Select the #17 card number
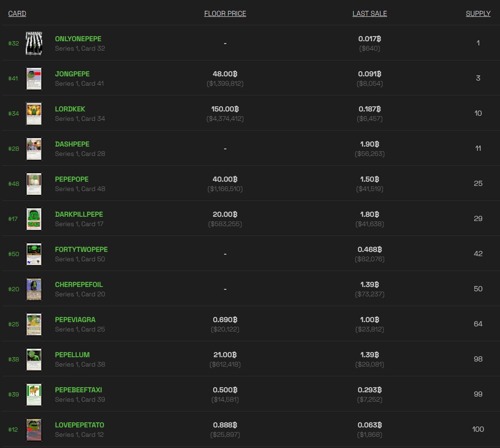This screenshot has width=500, height=448. [13, 219]
